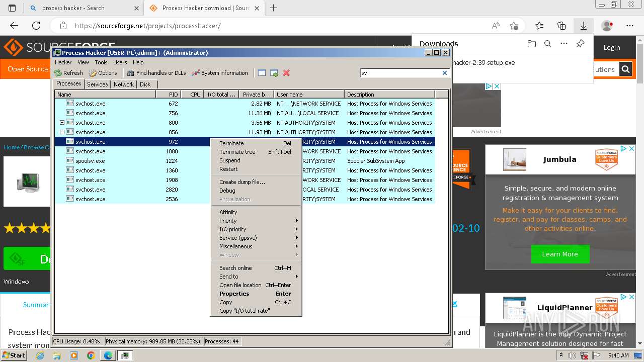This screenshot has height=362, width=644.
Task: Choose Search online in context menu
Action: (x=256, y=268)
